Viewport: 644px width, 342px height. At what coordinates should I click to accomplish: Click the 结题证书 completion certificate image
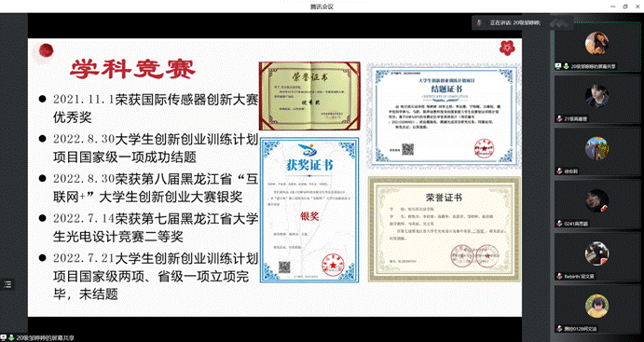[444, 116]
